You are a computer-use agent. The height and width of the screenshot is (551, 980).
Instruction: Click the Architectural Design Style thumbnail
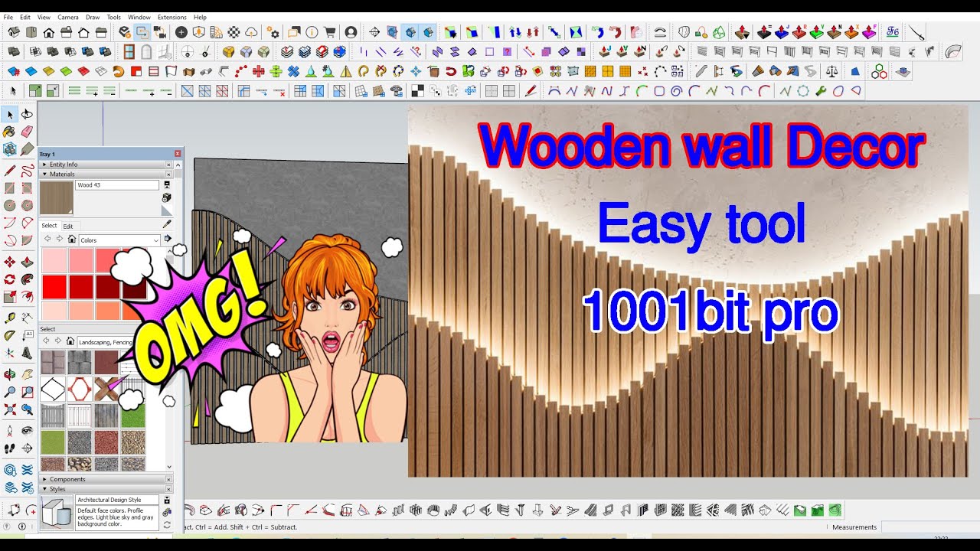[57, 512]
